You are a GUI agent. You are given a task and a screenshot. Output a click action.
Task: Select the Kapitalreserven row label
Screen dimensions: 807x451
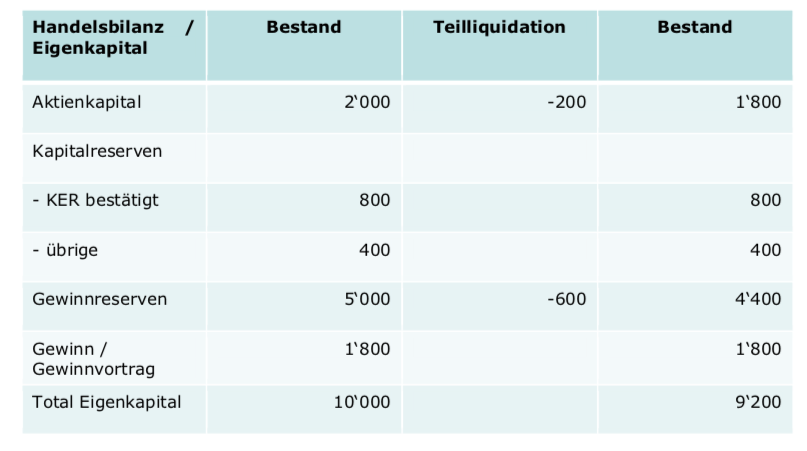[97, 152]
